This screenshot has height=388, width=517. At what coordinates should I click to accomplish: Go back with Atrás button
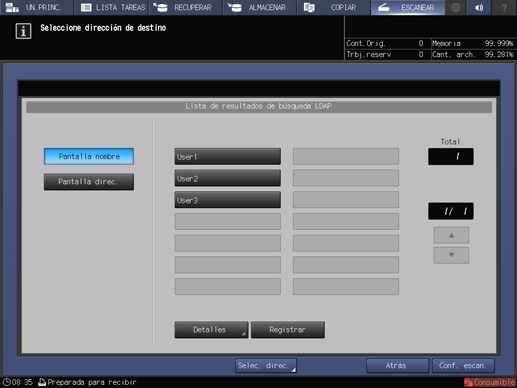pyautogui.click(x=397, y=366)
